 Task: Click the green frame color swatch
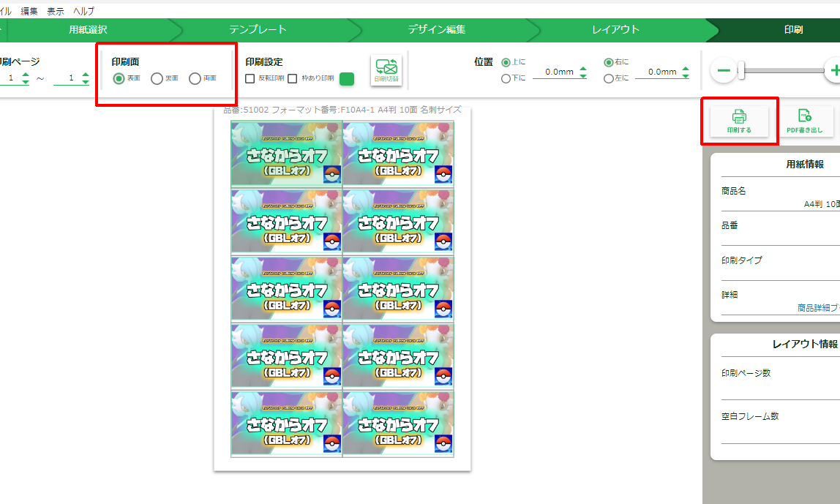[347, 79]
